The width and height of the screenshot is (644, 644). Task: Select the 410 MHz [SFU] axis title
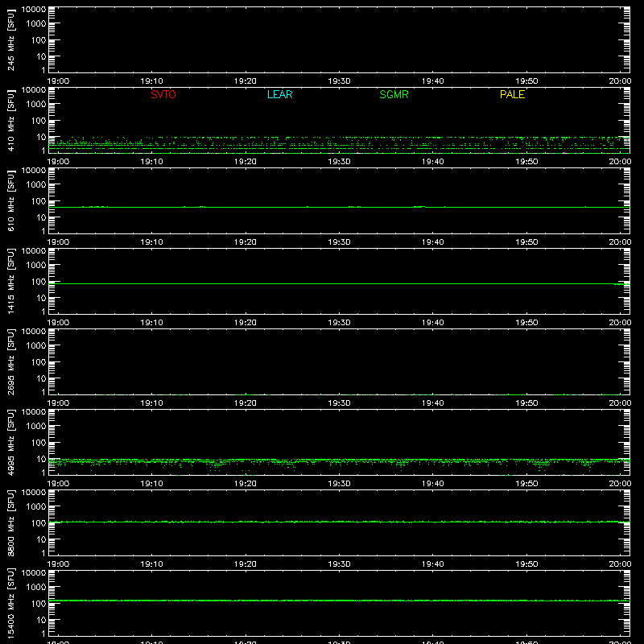point(11,120)
